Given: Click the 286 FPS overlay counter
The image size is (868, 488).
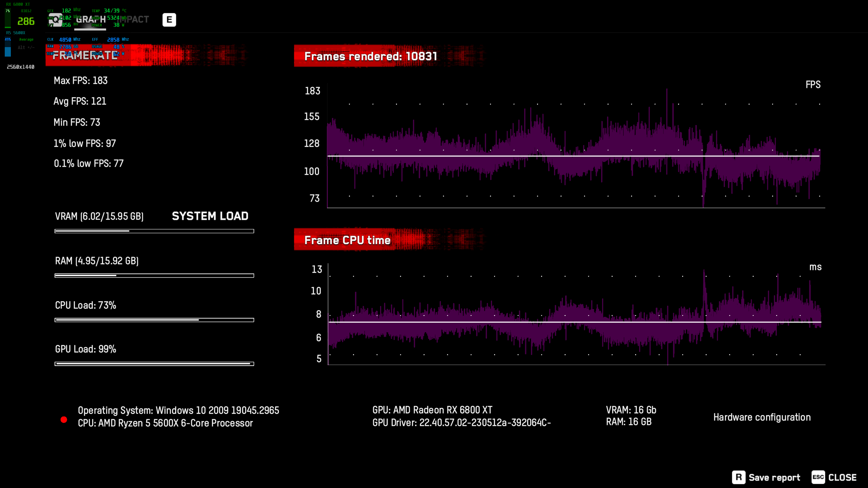Looking at the screenshot, I should (x=26, y=21).
